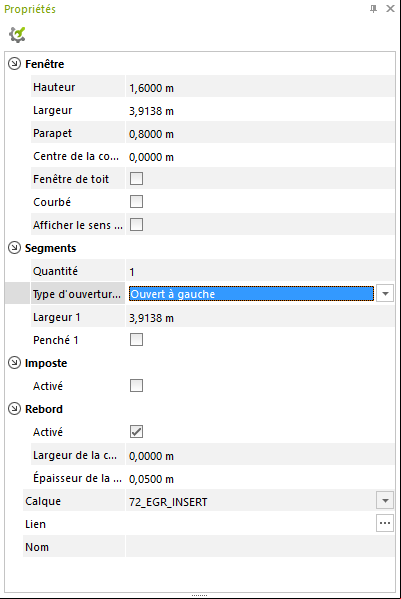
Task: Open the Type d'ouverture dropdown arrow
Action: click(385, 294)
